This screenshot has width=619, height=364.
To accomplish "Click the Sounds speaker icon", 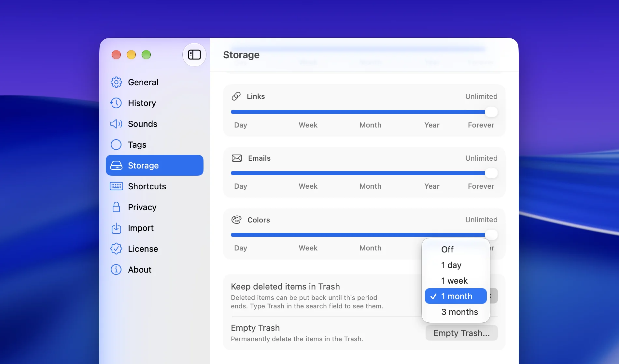I will (x=116, y=124).
